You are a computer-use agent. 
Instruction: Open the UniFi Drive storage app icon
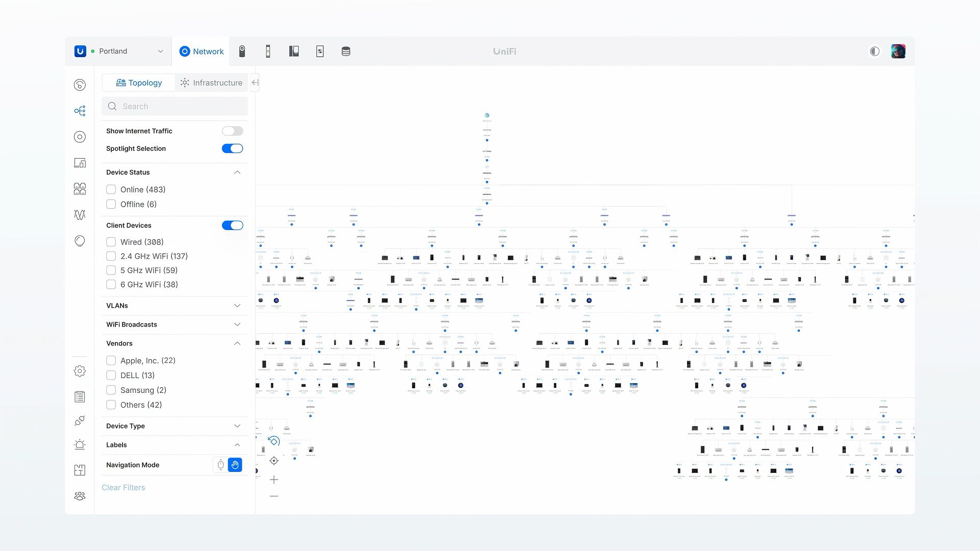tap(346, 51)
